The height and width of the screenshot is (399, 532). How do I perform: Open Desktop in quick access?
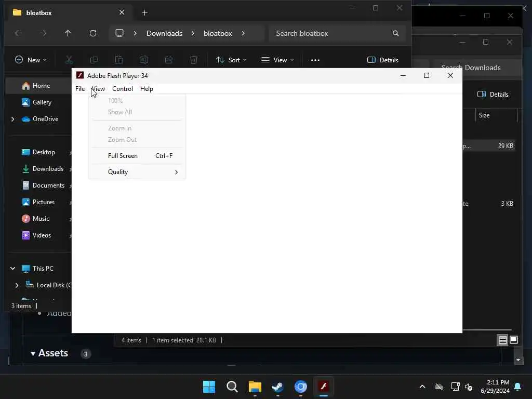point(38,152)
